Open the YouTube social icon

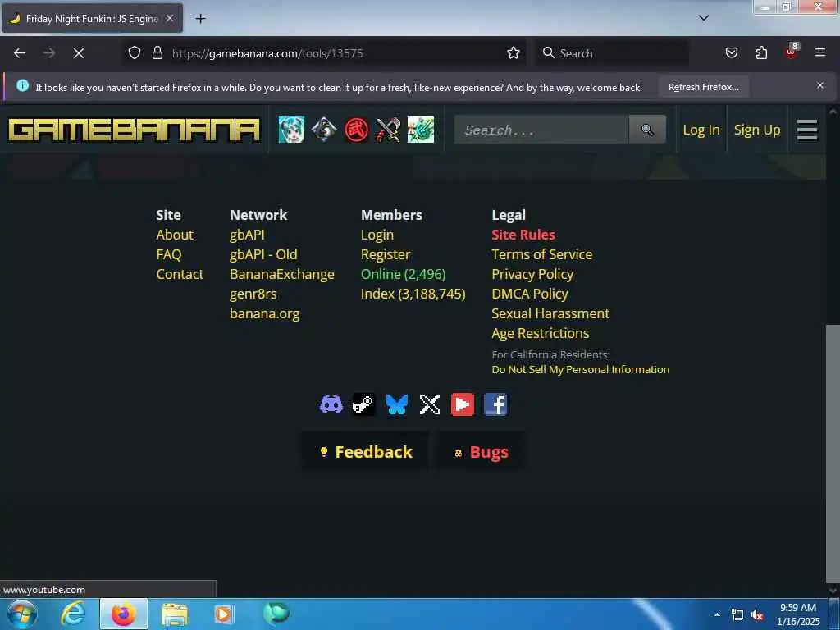click(x=463, y=404)
